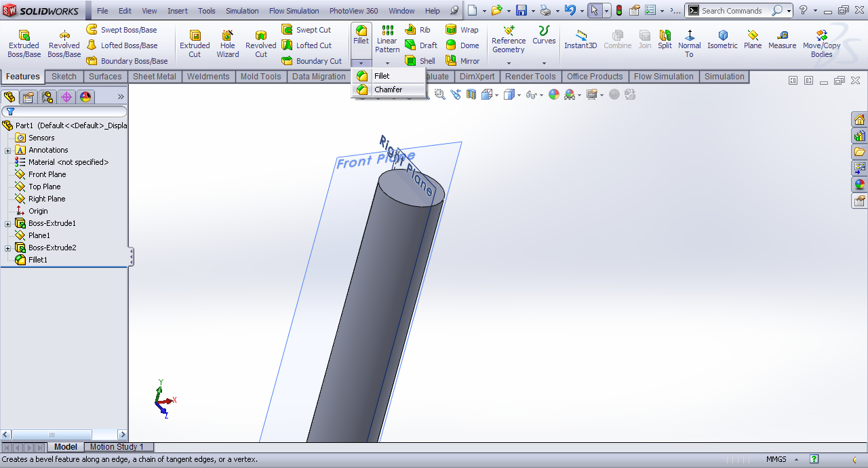Click the feature tree filter field
Screen dimensions: 868x468
[x=64, y=111]
